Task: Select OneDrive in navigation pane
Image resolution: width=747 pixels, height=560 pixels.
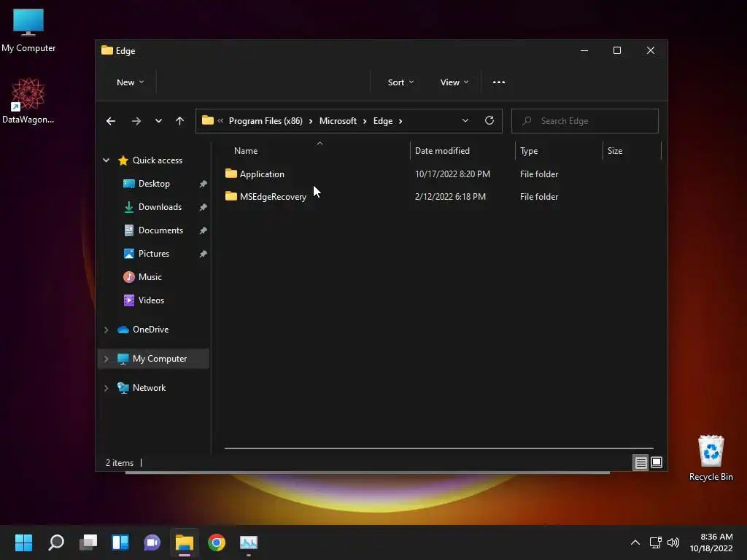Action: pos(150,330)
